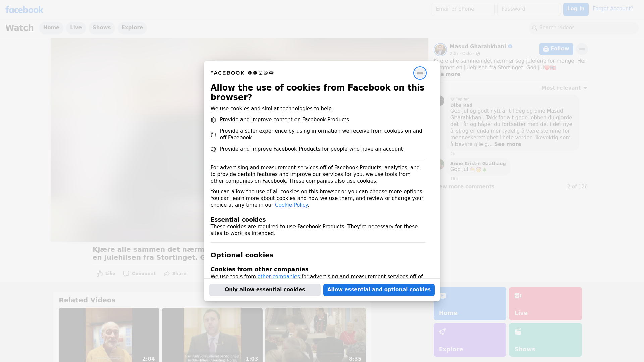Click Only allow essential cookies button
The height and width of the screenshot is (362, 644).
[x=265, y=290]
